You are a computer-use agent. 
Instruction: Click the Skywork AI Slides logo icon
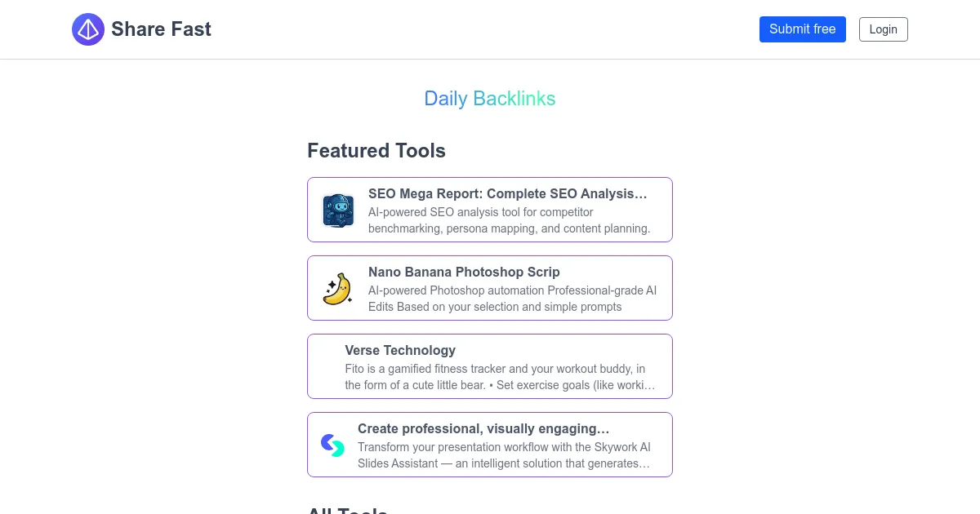pos(332,445)
